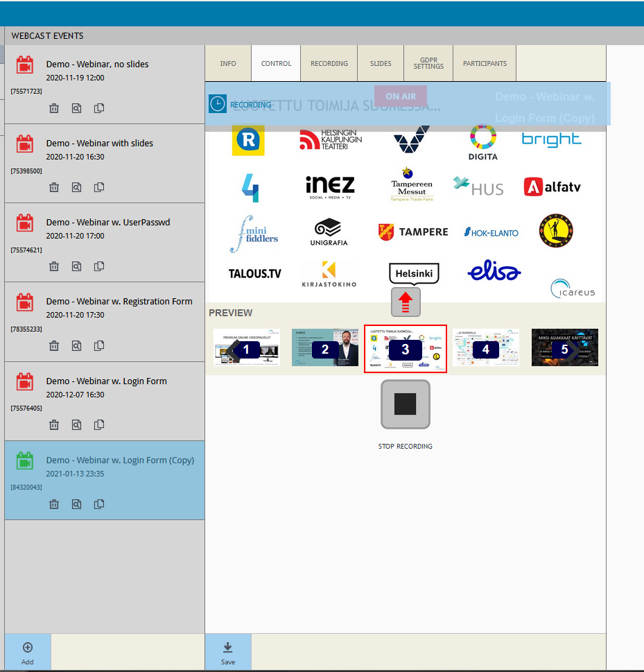644x672 pixels.
Task: Click the red calendar icon of 'Webinar w. Registration Form'
Action: tap(25, 302)
